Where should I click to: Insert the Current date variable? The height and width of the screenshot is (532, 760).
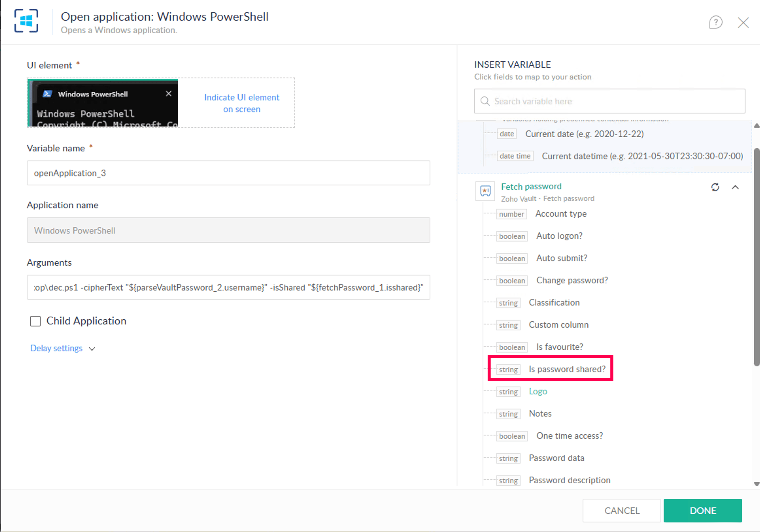[584, 134]
